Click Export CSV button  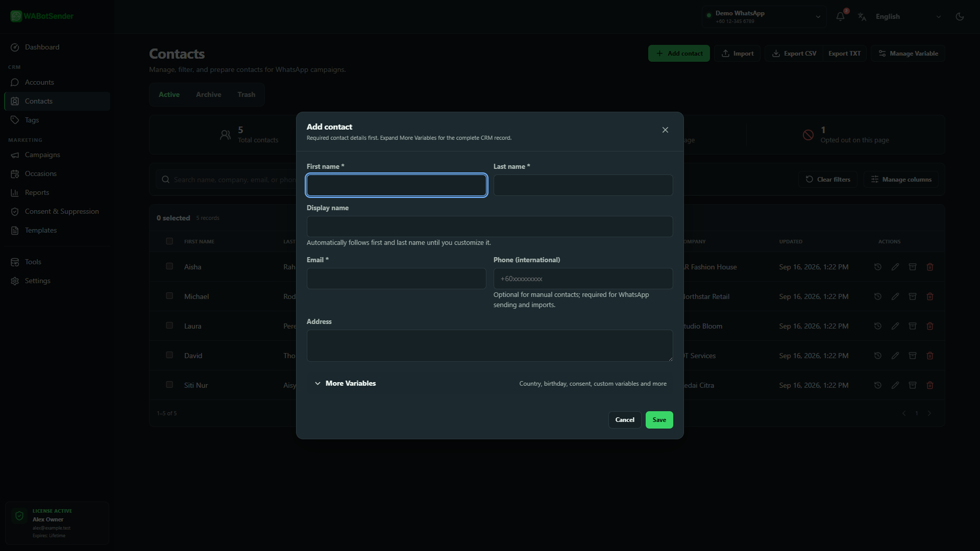[x=794, y=54]
